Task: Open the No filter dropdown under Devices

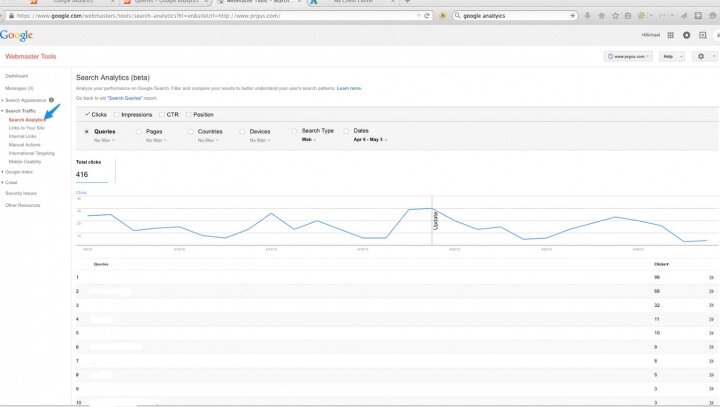Action: tap(260, 140)
